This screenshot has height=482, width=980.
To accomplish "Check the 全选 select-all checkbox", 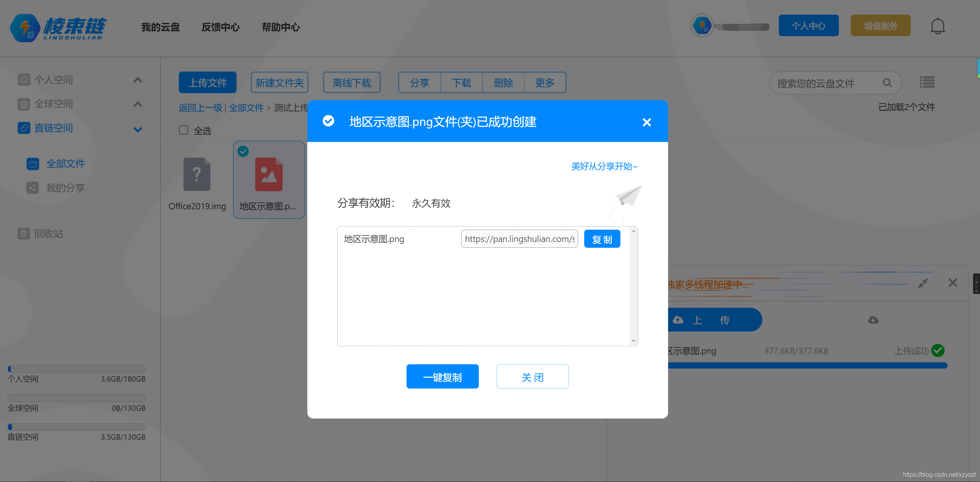I will (183, 130).
